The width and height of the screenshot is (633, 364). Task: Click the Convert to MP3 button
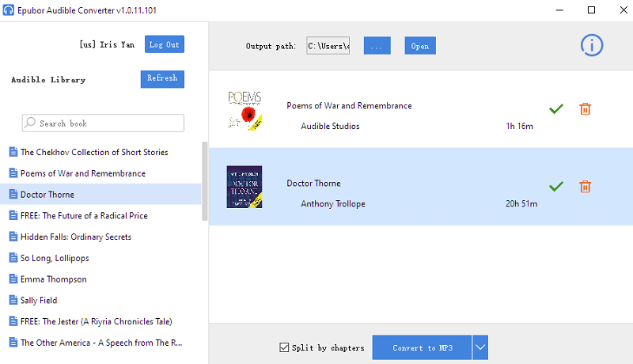point(422,347)
